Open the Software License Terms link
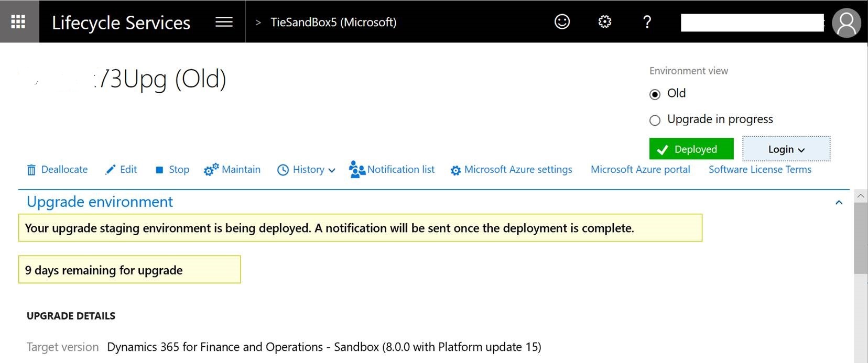 coord(759,170)
